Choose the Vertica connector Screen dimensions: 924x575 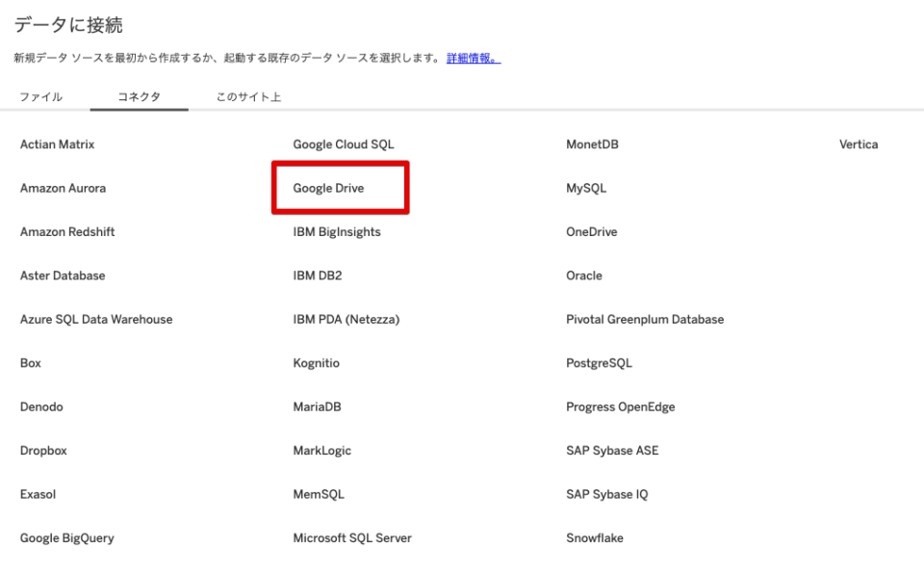859,144
